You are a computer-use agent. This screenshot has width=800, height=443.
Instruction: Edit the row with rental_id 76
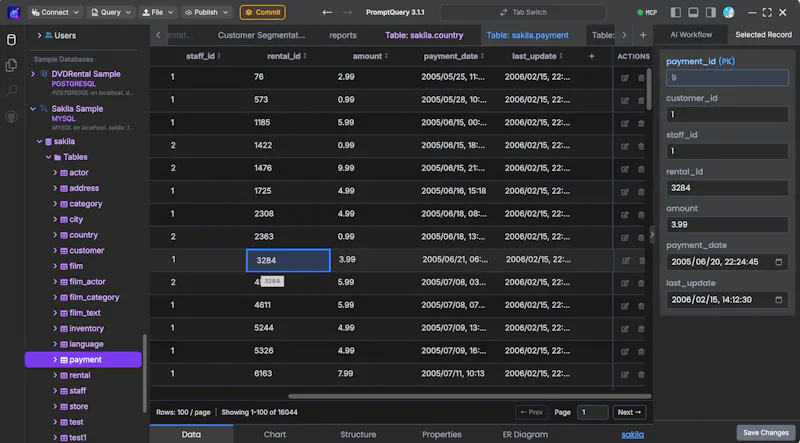tap(624, 78)
